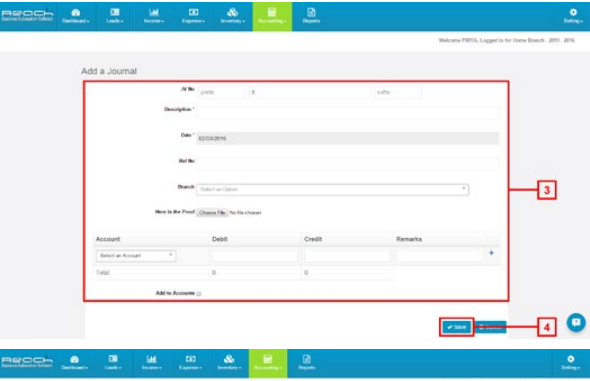Expand the Select an Account dropdown
Image resolution: width=590 pixels, height=381 pixels.
pos(136,256)
